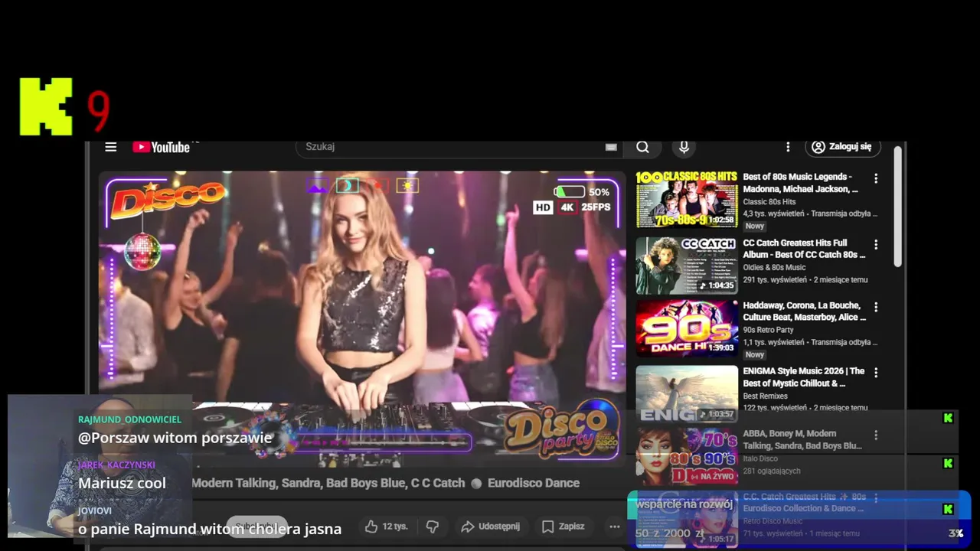Open the 70's 80's 90's live stream thumbnail

[x=687, y=456]
